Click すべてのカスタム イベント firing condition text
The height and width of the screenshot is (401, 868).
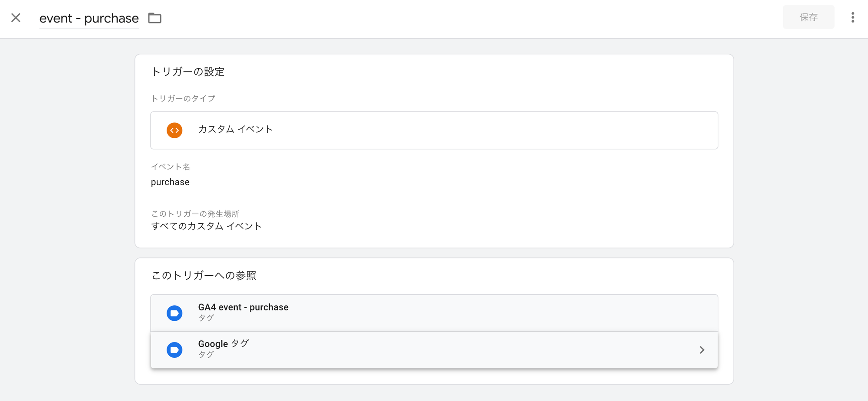tap(207, 226)
